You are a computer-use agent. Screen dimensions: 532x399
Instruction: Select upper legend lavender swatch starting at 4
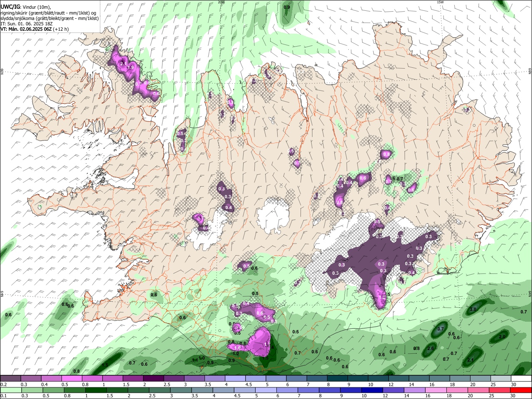point(235,378)
